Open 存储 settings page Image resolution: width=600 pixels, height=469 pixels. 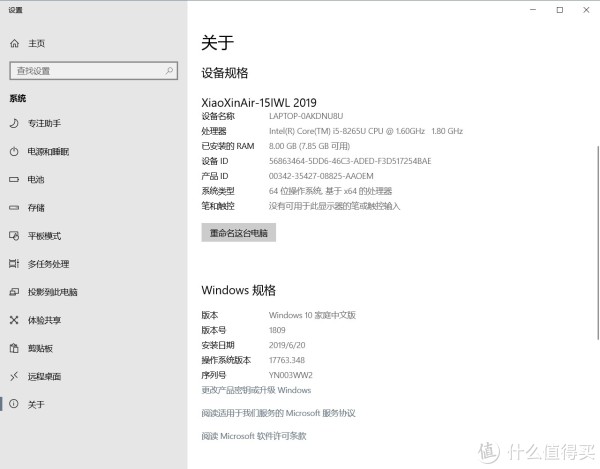[x=36, y=208]
